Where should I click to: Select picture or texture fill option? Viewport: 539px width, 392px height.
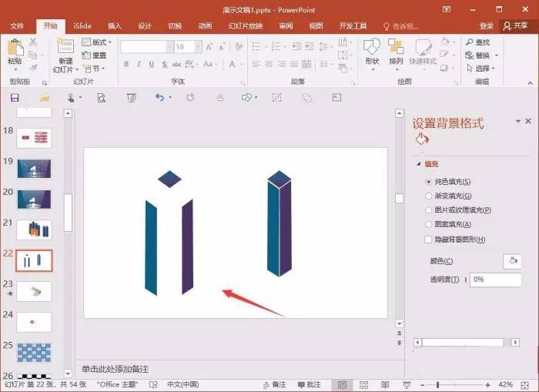[463, 210]
